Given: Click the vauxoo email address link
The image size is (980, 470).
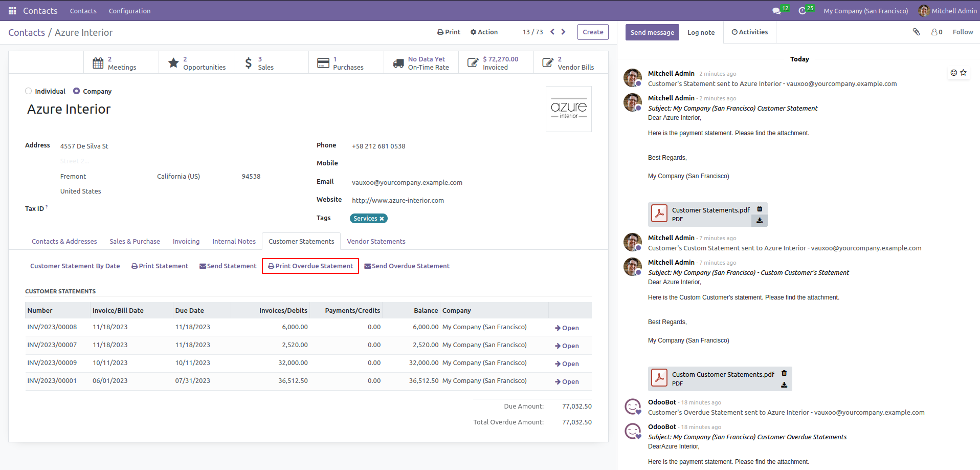Looking at the screenshot, I should 407,182.
